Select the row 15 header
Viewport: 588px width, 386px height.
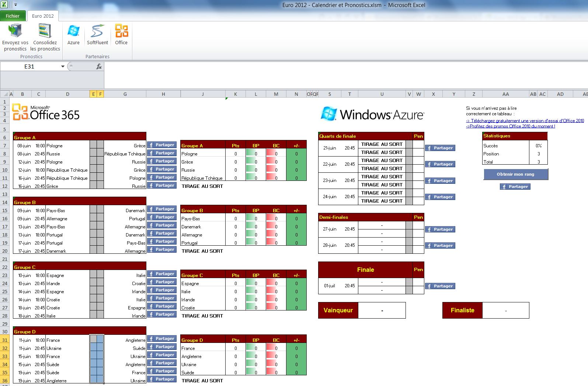(5, 211)
